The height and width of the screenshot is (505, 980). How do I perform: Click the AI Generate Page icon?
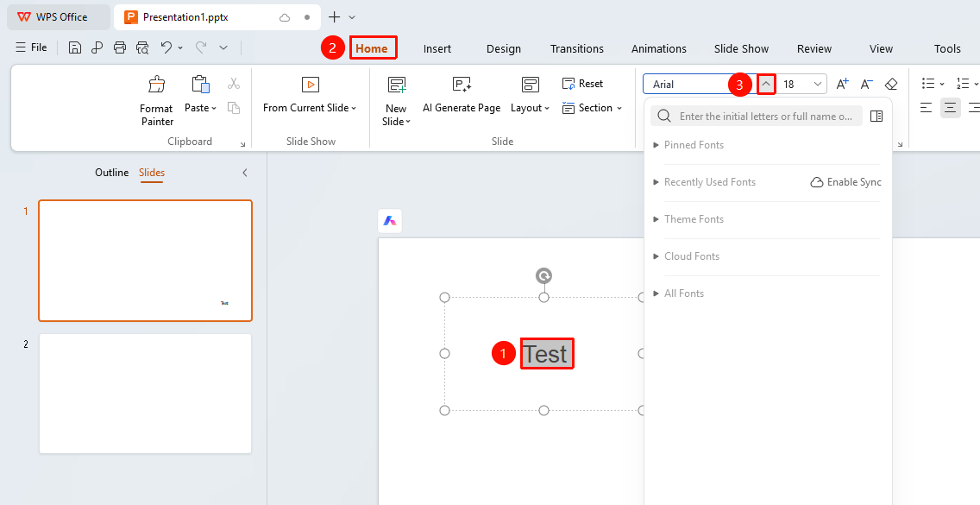462,85
